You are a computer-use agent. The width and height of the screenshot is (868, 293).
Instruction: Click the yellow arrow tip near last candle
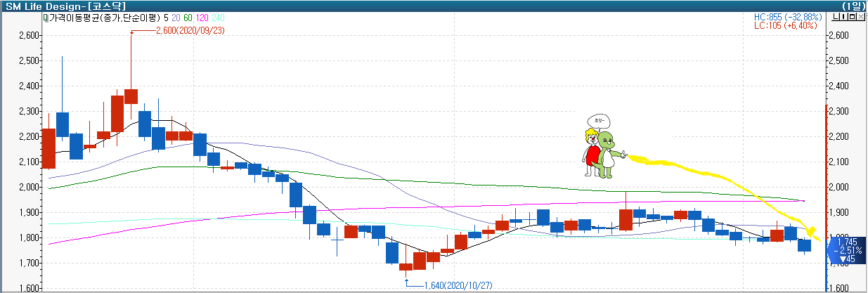click(x=812, y=232)
